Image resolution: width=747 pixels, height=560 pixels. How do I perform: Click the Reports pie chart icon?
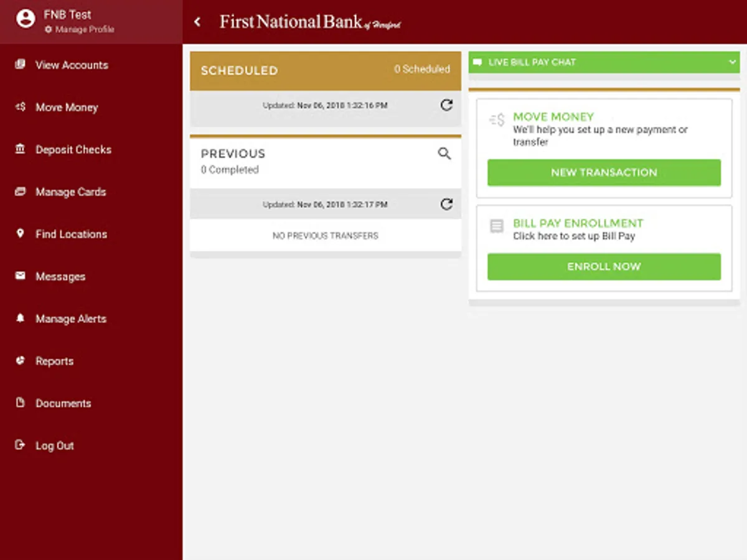(x=21, y=360)
